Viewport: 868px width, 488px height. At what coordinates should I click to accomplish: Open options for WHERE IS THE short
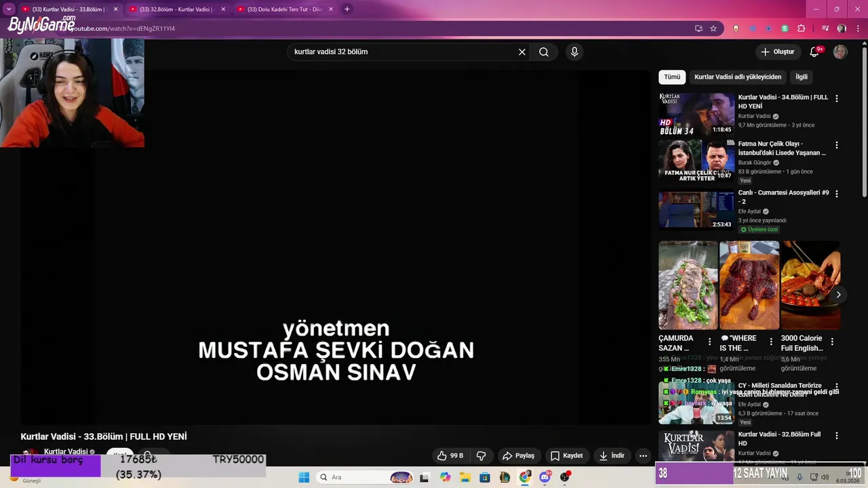tap(770, 342)
